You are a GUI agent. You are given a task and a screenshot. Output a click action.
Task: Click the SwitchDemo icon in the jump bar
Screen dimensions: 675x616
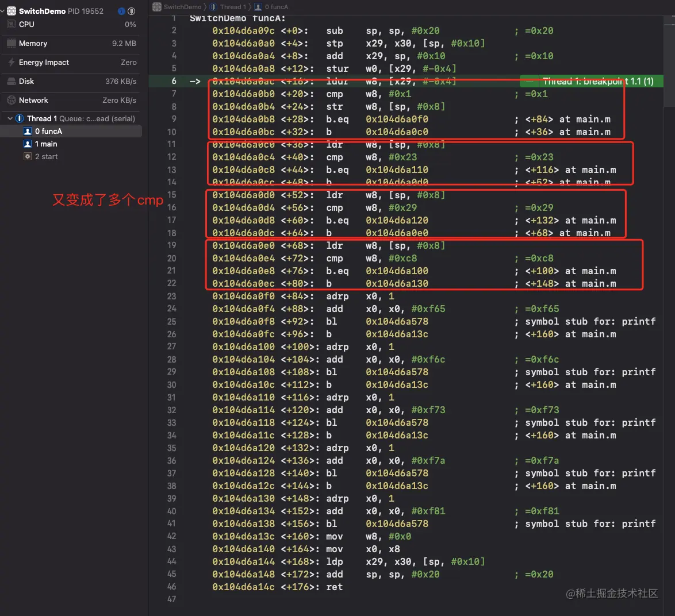coord(157,7)
